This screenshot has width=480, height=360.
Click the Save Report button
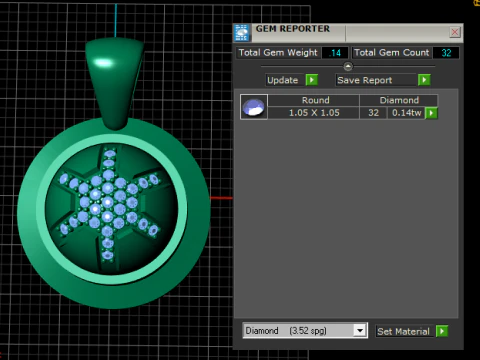pyautogui.click(x=376, y=80)
